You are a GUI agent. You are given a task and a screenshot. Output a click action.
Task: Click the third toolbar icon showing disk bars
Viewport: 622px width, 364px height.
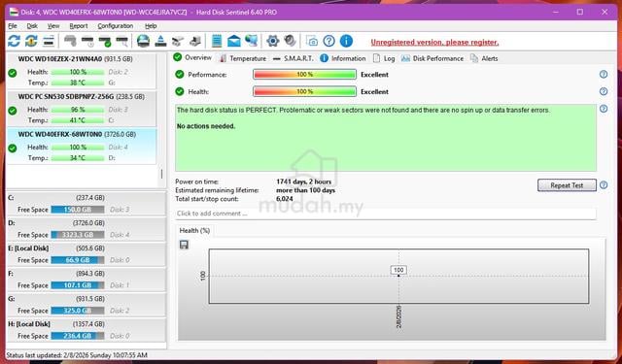(x=49, y=41)
